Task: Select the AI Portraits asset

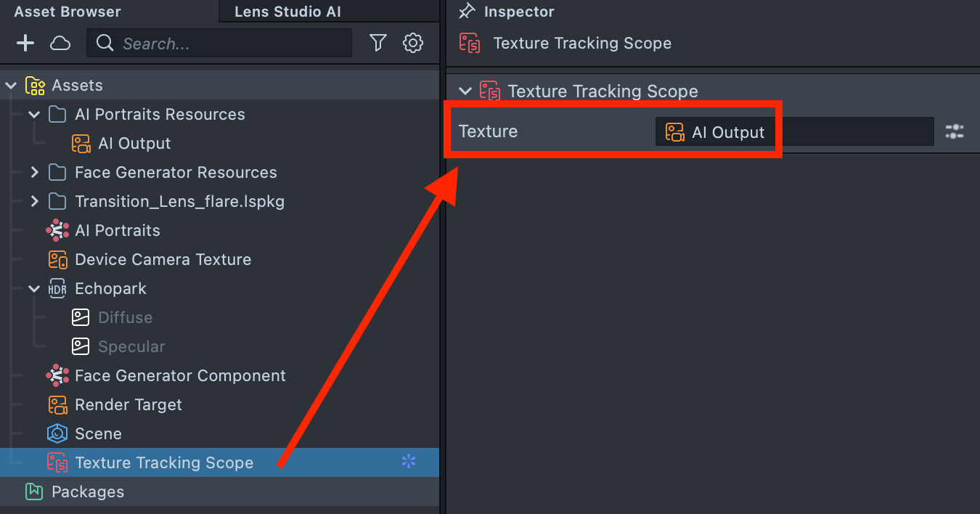Action: tap(117, 231)
